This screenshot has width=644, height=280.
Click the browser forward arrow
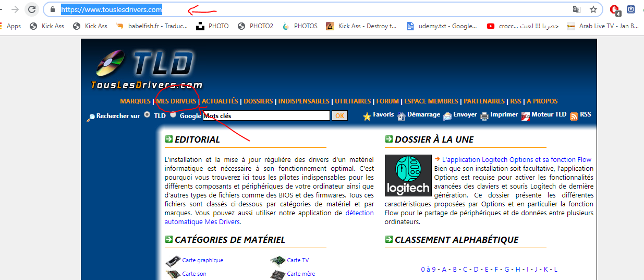(15, 9)
